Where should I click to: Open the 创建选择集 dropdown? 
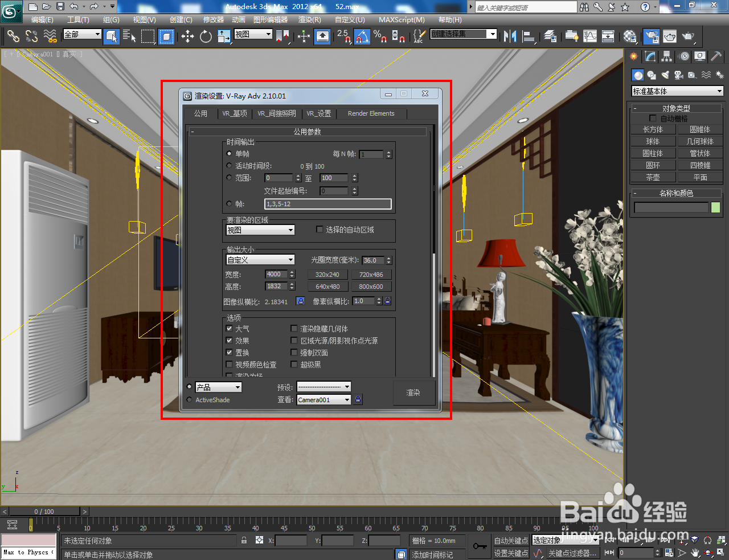coord(464,34)
